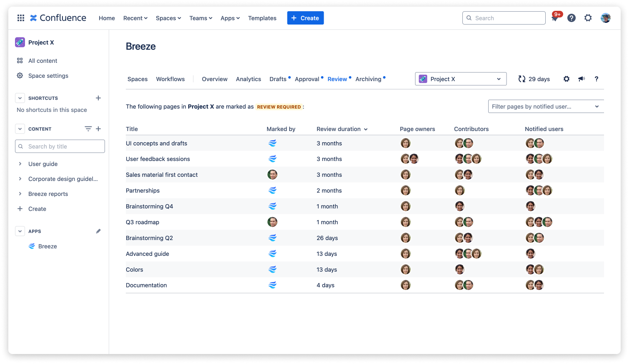Screen dimensions: 629x364
Task: Add content with the plus next to CONTENT
Action: coord(98,129)
